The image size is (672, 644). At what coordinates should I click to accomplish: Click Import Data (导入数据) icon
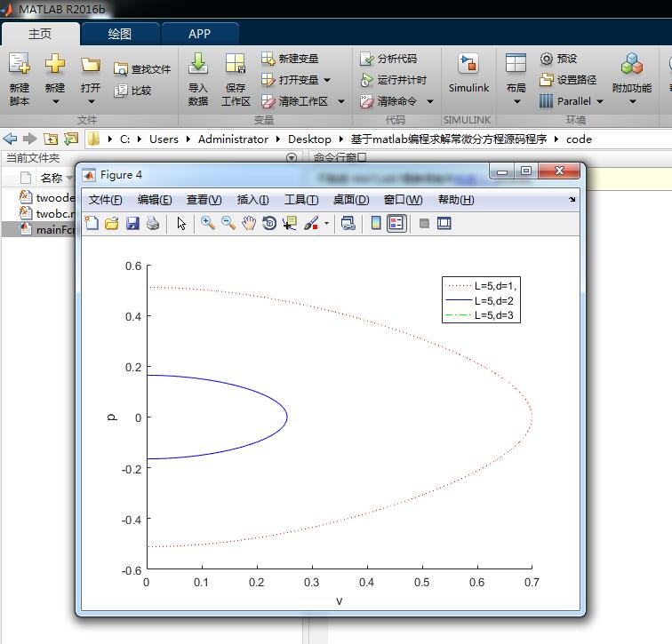click(197, 64)
